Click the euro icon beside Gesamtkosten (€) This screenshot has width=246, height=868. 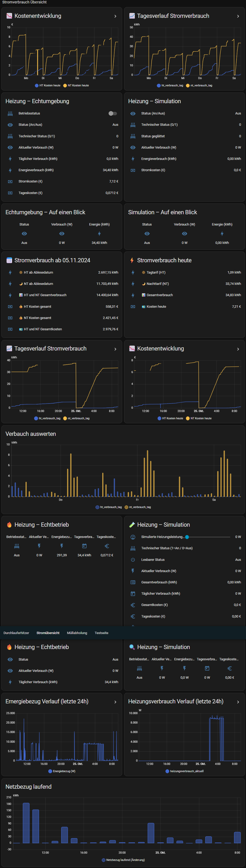coord(133,605)
